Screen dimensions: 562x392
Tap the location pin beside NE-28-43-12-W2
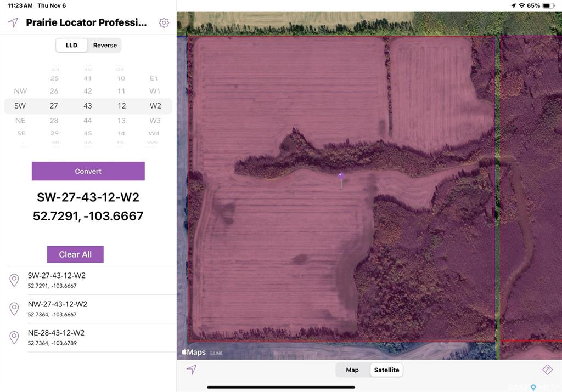click(14, 337)
